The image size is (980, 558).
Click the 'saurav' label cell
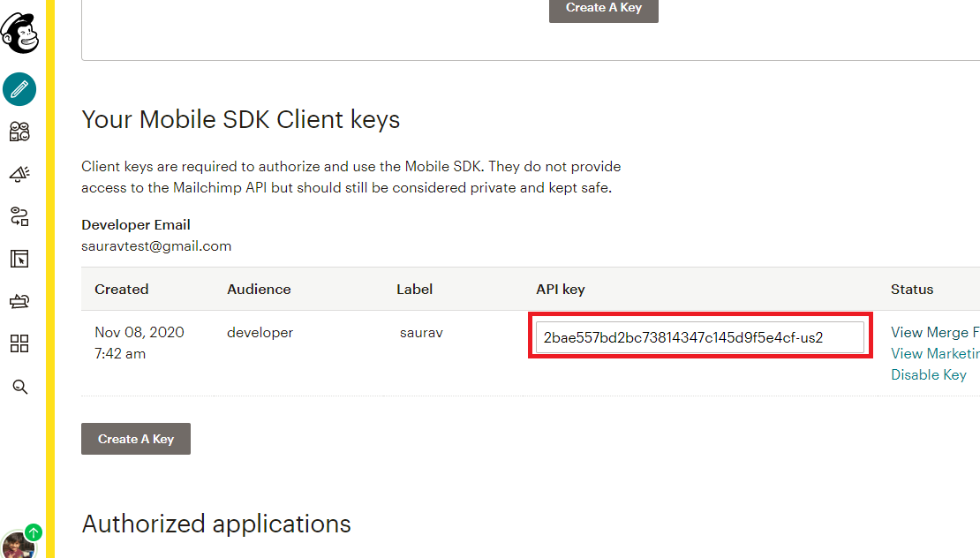tap(421, 333)
